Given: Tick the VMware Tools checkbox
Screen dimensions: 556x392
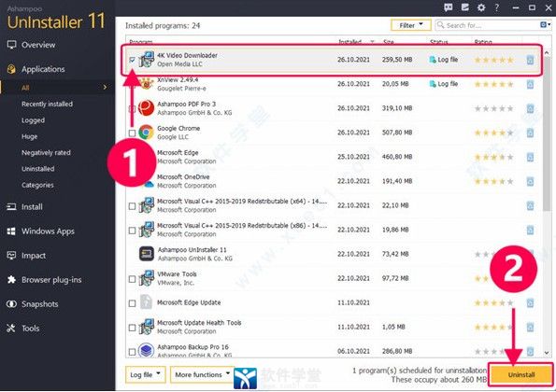Looking at the screenshot, I should 132,279.
